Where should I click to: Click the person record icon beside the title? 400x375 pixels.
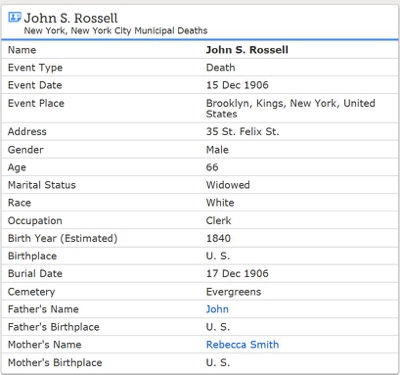coord(15,17)
